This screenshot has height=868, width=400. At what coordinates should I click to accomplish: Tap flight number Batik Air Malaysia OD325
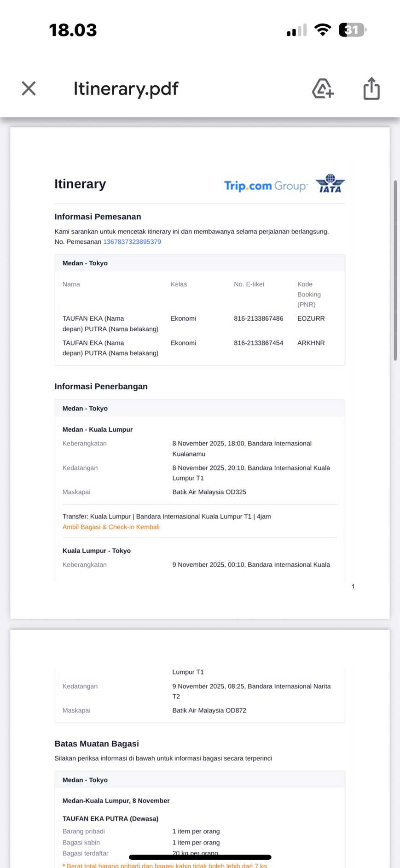[x=209, y=492]
